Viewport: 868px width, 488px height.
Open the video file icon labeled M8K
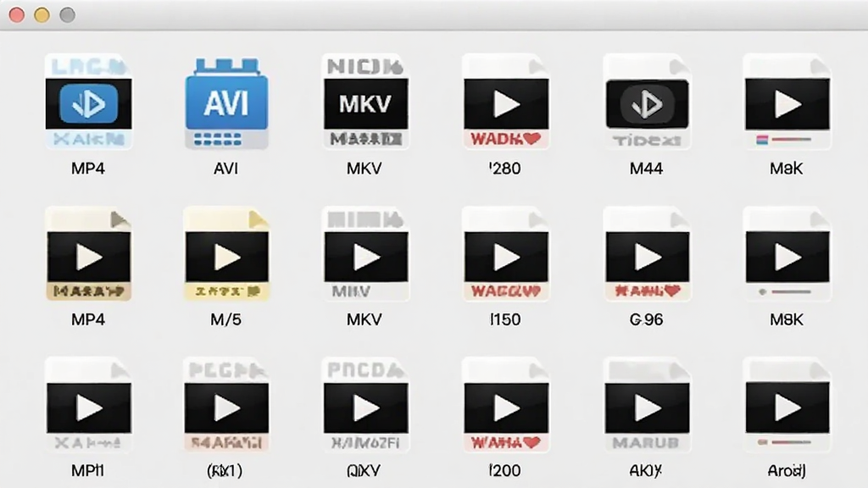tap(787, 254)
